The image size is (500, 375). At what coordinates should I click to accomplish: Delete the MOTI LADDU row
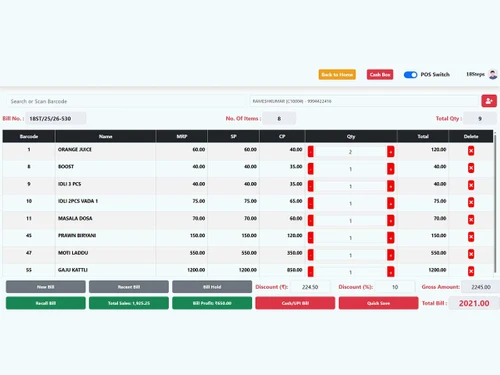tap(471, 254)
